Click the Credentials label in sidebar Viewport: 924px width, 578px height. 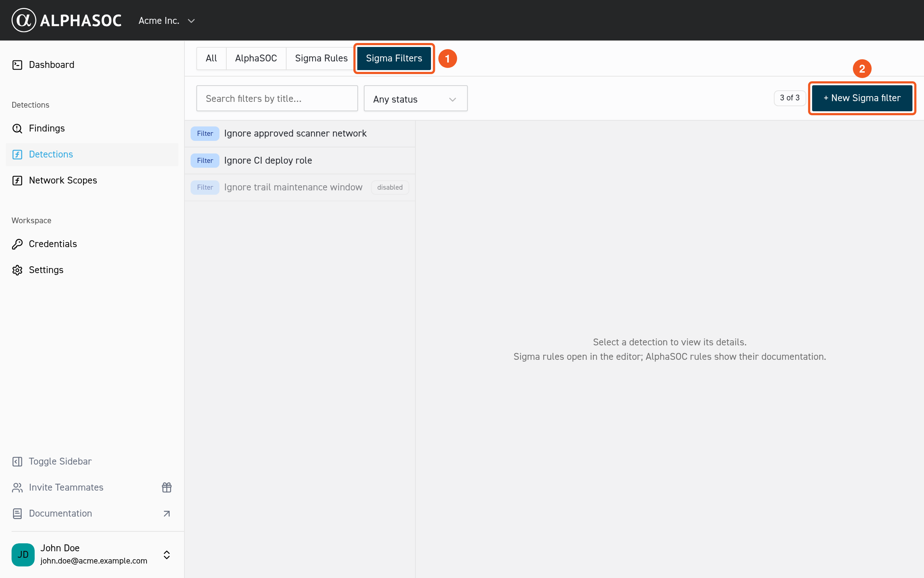click(53, 244)
